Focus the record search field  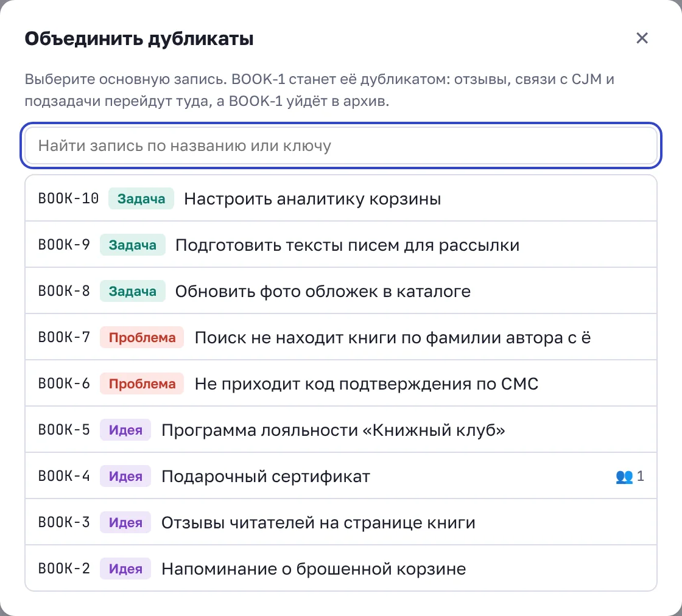[341, 145]
